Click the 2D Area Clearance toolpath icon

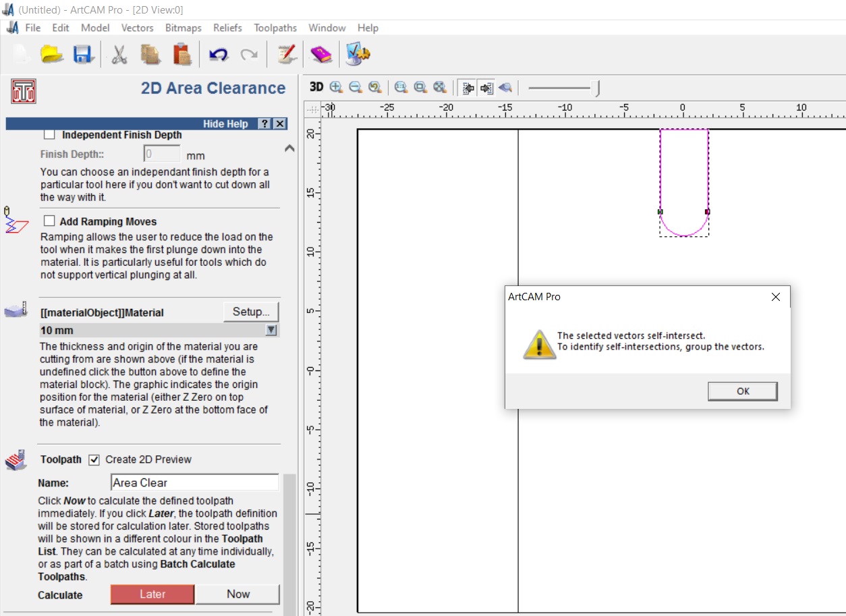pos(24,91)
